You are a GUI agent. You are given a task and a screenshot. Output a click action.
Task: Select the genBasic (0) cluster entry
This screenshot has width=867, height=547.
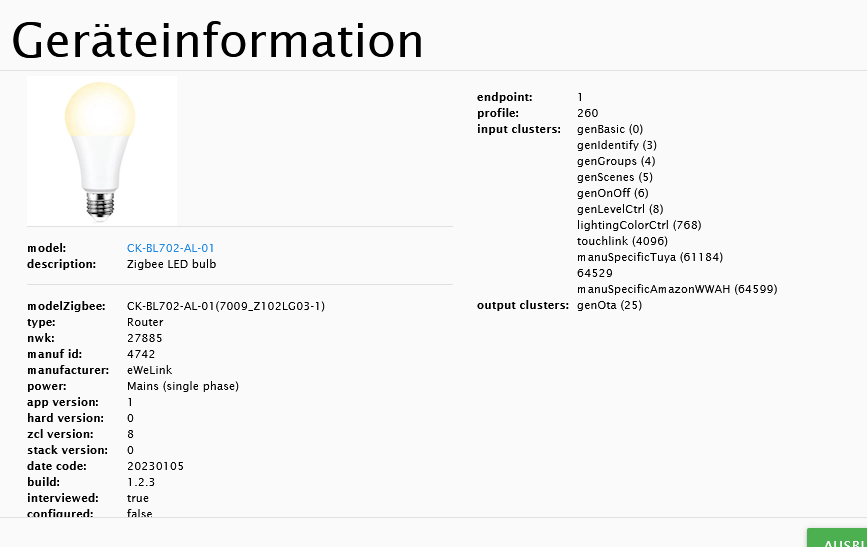click(610, 129)
